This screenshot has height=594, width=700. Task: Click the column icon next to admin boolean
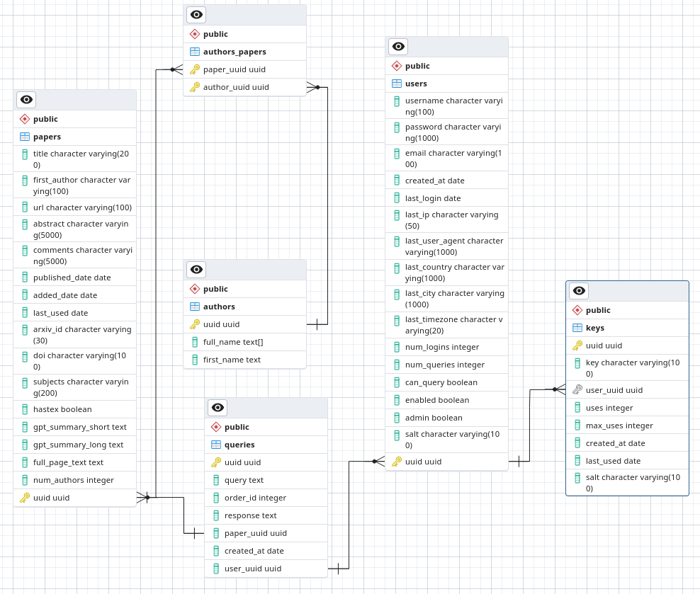point(397,417)
